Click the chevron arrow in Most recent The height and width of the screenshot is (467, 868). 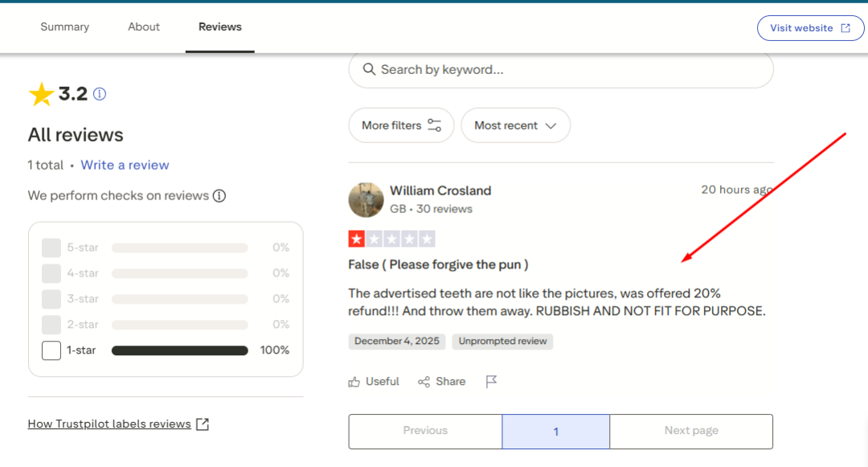[551, 126]
